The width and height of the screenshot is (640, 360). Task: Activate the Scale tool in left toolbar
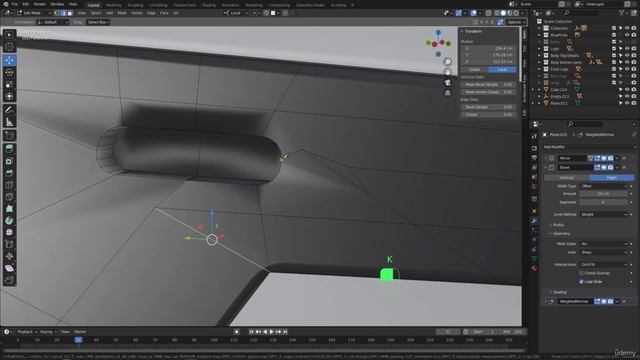point(9,84)
